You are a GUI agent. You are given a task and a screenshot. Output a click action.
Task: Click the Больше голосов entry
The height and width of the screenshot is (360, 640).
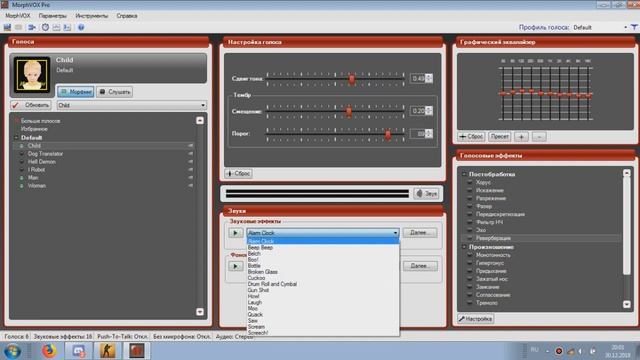coord(40,121)
